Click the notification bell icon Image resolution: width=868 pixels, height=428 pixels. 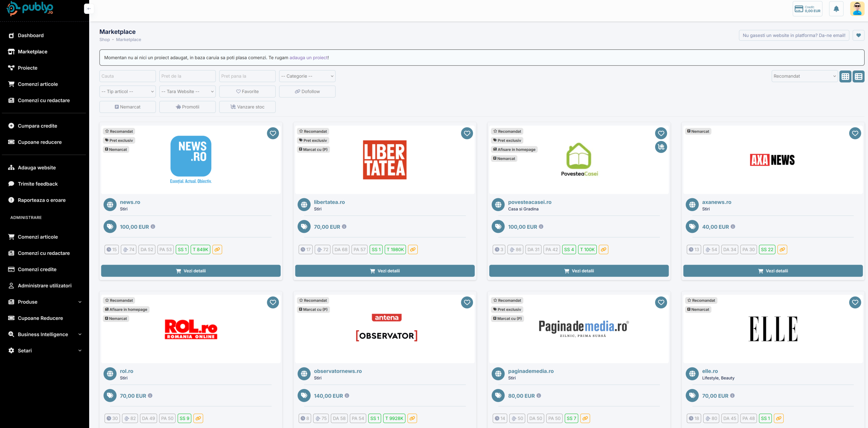point(836,9)
